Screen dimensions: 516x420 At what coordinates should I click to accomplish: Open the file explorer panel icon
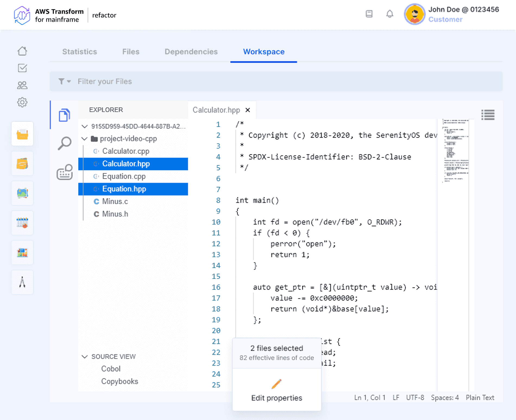pos(64,115)
